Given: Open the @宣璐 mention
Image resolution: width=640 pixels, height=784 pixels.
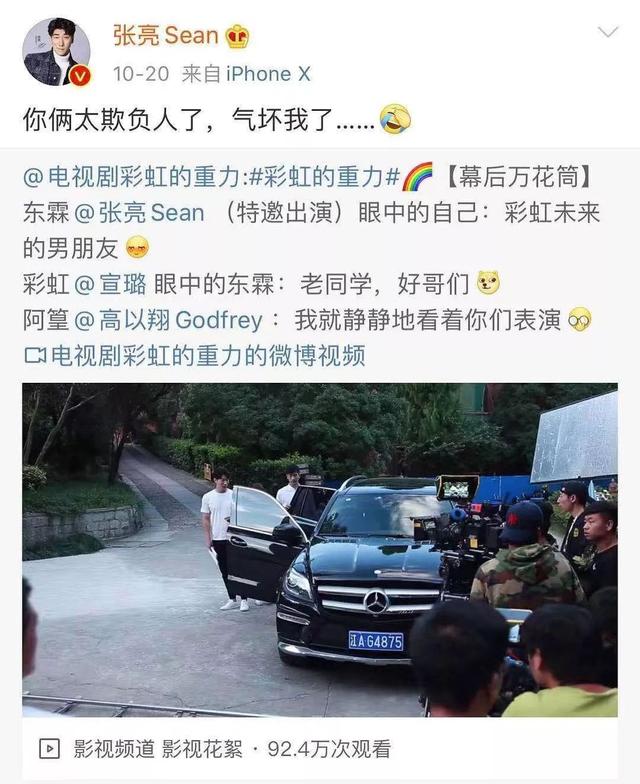Looking at the screenshot, I should pos(110,284).
